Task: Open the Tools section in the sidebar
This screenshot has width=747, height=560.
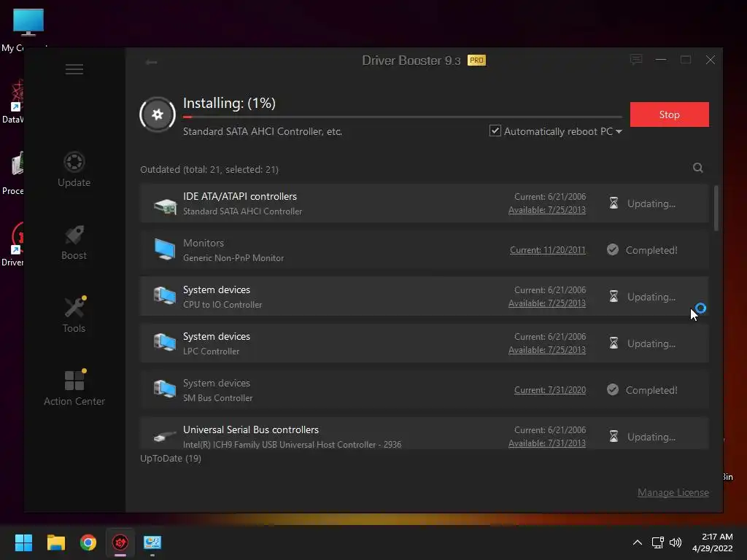Action: 74,315
